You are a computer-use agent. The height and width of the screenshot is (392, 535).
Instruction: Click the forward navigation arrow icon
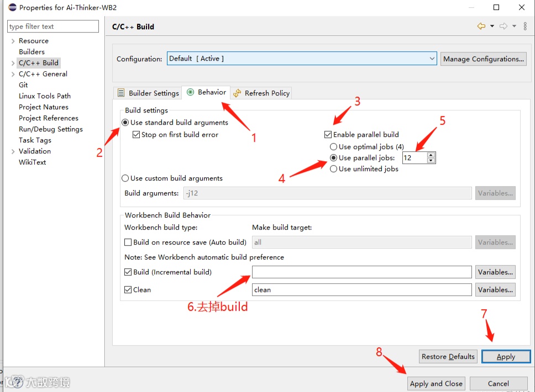[x=503, y=27]
